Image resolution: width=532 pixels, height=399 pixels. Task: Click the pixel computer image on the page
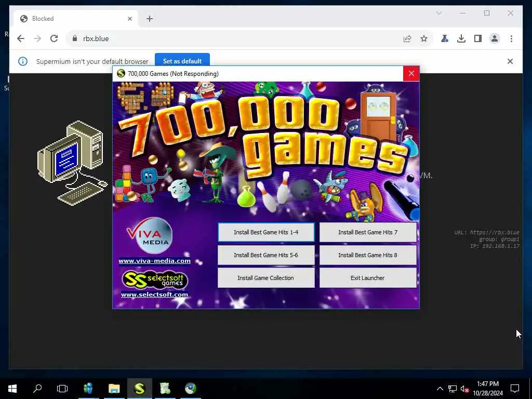click(72, 163)
